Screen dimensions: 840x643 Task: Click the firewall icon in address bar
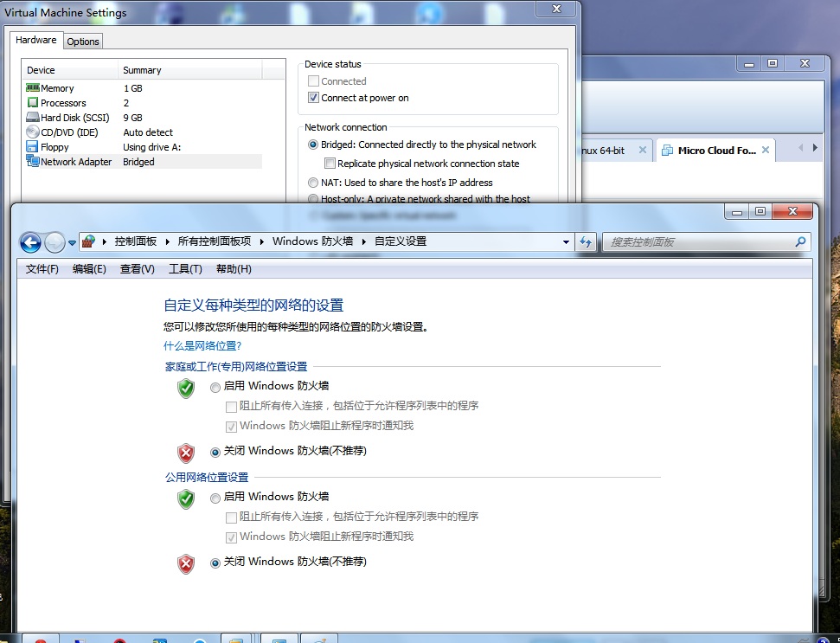pos(89,241)
